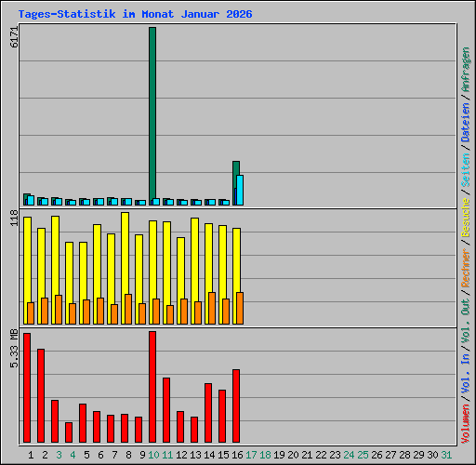Click the green "Vol. Out" legend label
Screen dimensions: 476x465
466,320
